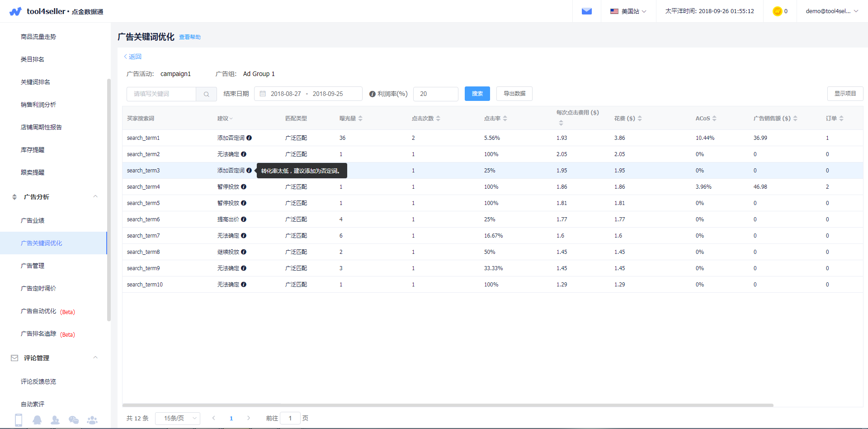Click the blue 搜索 button
868x429 pixels.
point(477,94)
